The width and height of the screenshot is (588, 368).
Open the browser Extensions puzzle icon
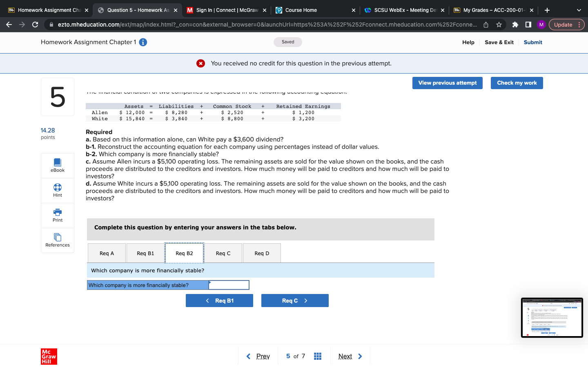click(515, 25)
